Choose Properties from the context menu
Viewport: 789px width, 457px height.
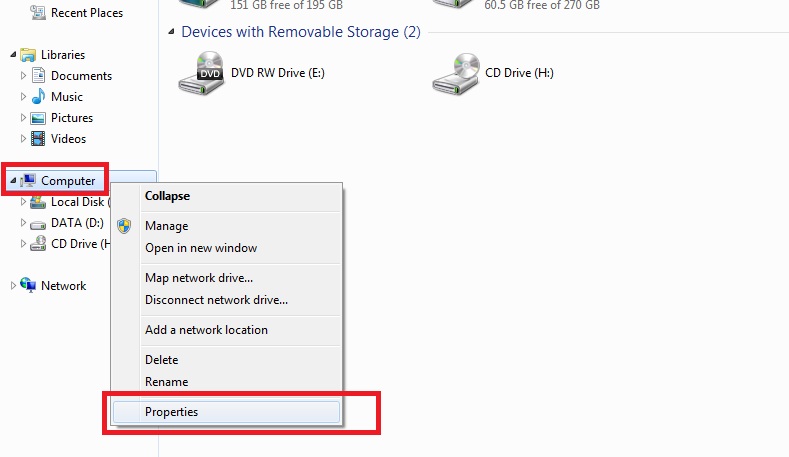(x=171, y=412)
